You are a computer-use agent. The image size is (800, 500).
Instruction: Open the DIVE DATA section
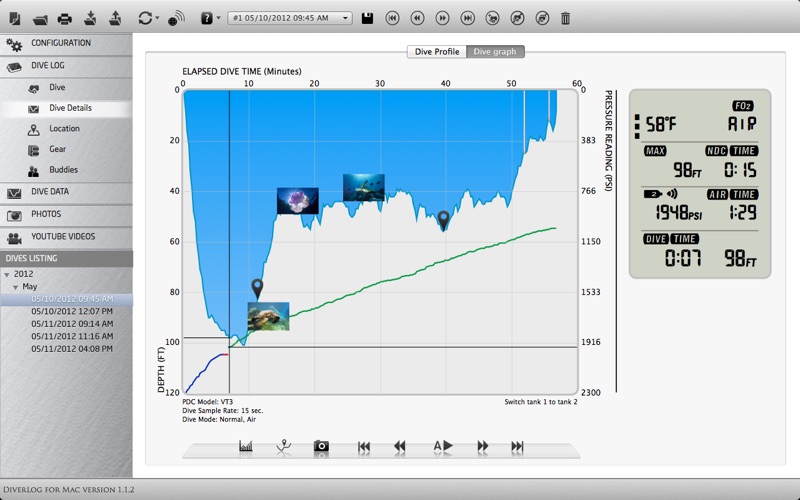(x=66, y=192)
